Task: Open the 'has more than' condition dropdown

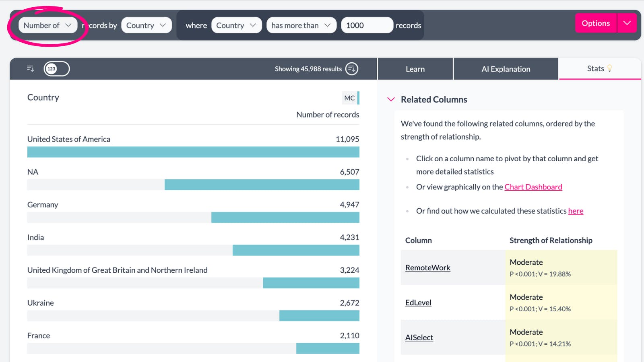Action: pyautogui.click(x=301, y=25)
